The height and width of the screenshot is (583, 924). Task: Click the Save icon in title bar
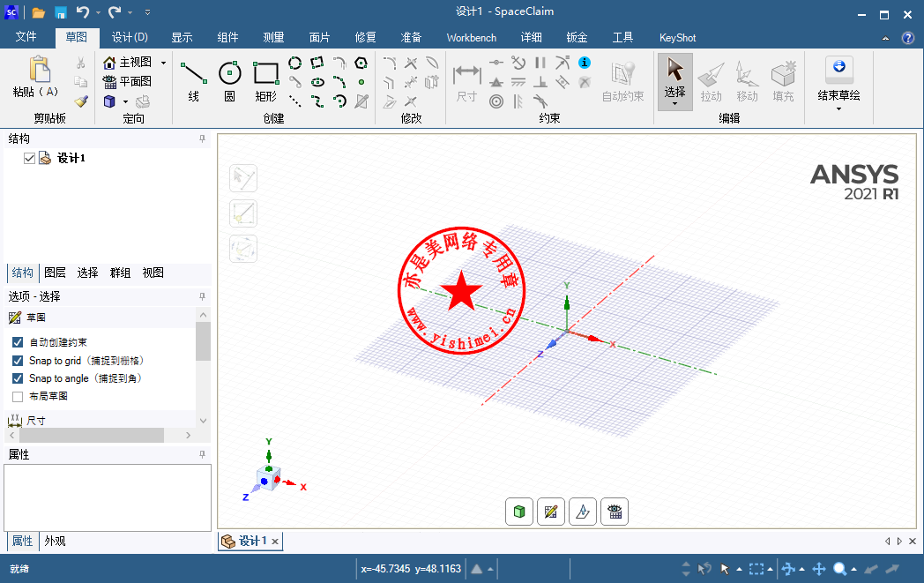pyautogui.click(x=61, y=12)
